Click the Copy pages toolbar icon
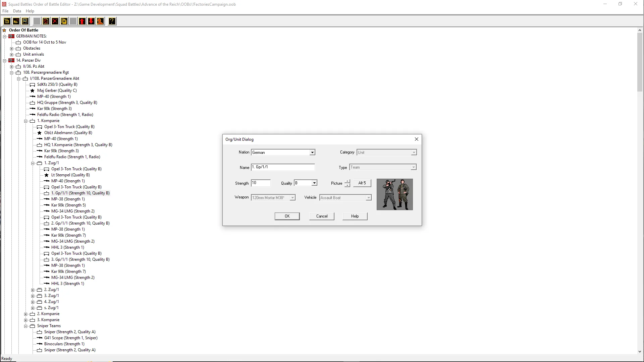644x362 pixels. (64, 21)
